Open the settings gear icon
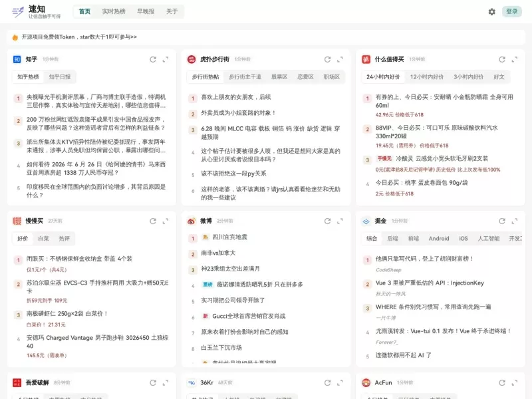 click(x=491, y=12)
